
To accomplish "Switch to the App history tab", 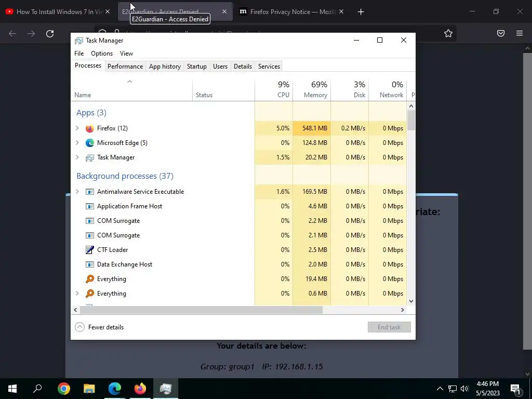I will pos(165,66).
